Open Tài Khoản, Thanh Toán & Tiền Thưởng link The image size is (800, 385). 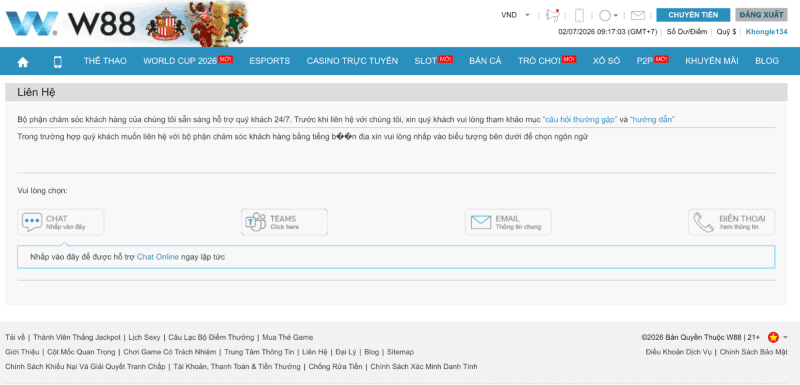point(237,366)
